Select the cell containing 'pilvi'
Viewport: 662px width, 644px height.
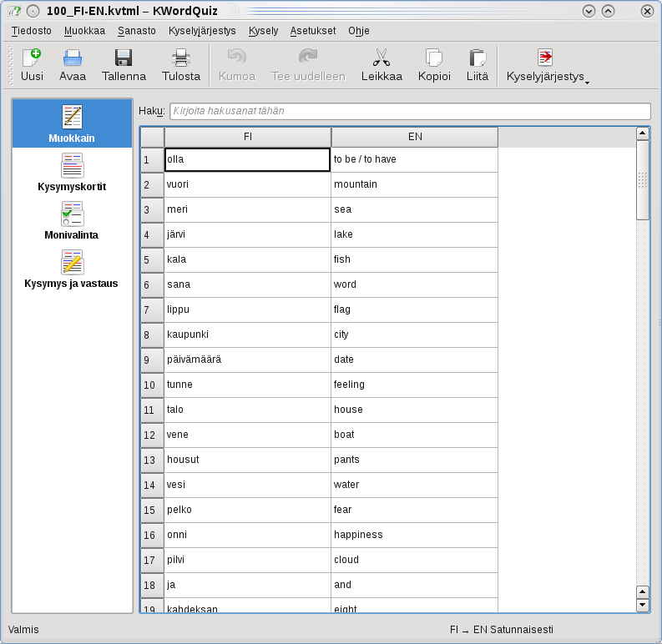[x=247, y=560]
